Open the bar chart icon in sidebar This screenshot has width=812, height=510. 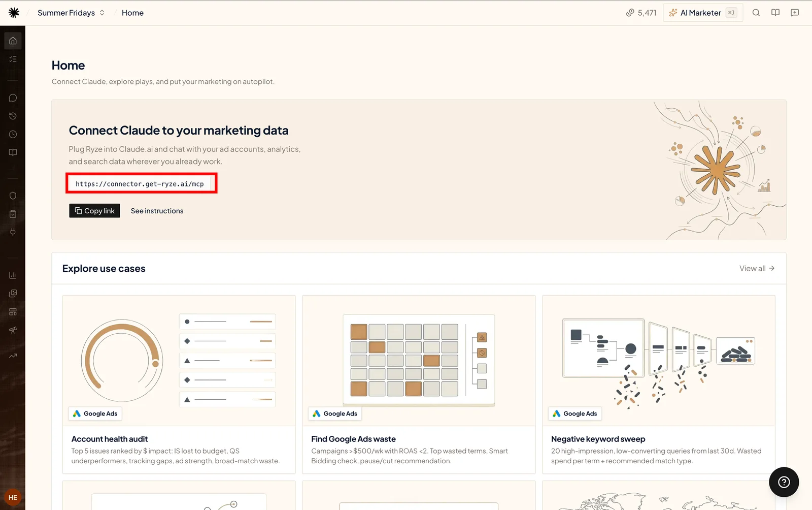[13, 275]
